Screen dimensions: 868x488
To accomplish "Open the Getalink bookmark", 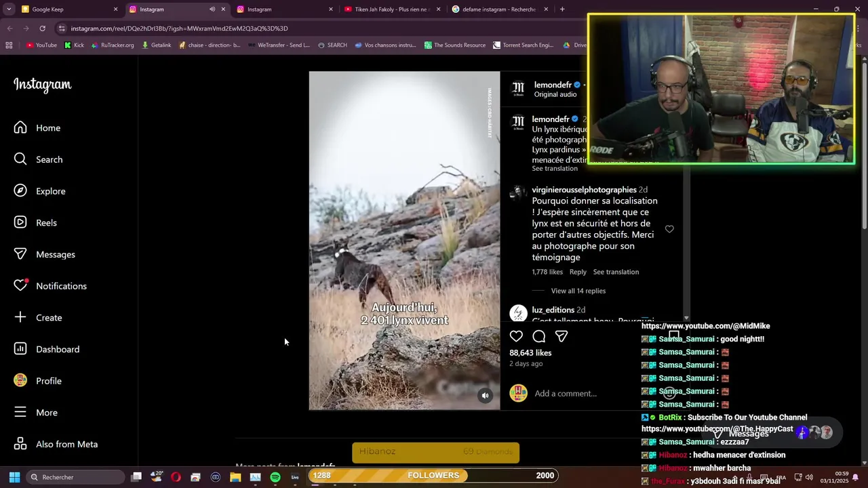I will 156,45.
